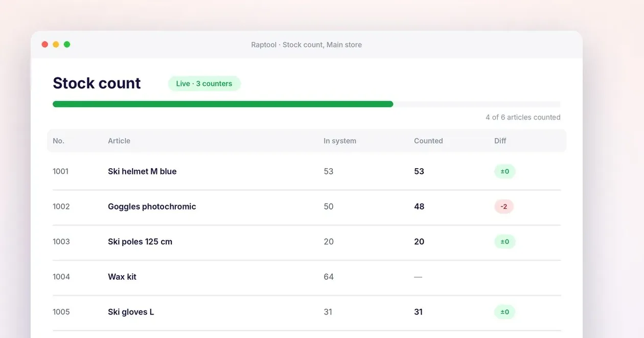Click the window title Raptool · Stock count, Main store
The width and height of the screenshot is (644, 338).
(307, 44)
